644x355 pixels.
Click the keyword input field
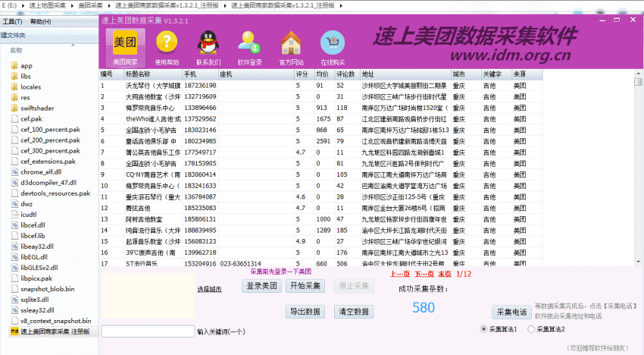(x=148, y=331)
